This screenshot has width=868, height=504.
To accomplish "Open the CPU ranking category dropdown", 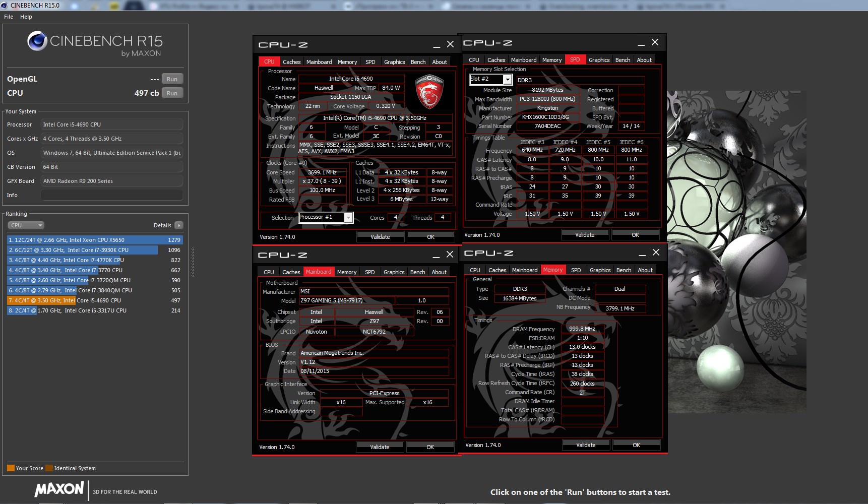I will [x=26, y=225].
